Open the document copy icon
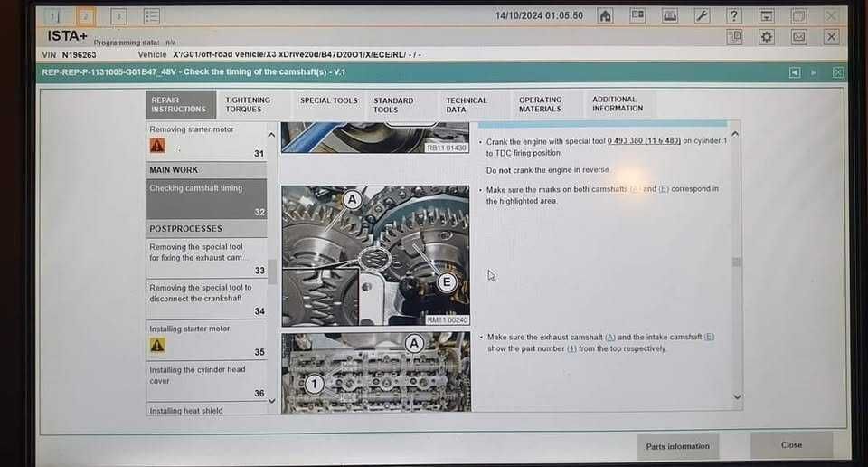868x467 pixels. [734, 37]
